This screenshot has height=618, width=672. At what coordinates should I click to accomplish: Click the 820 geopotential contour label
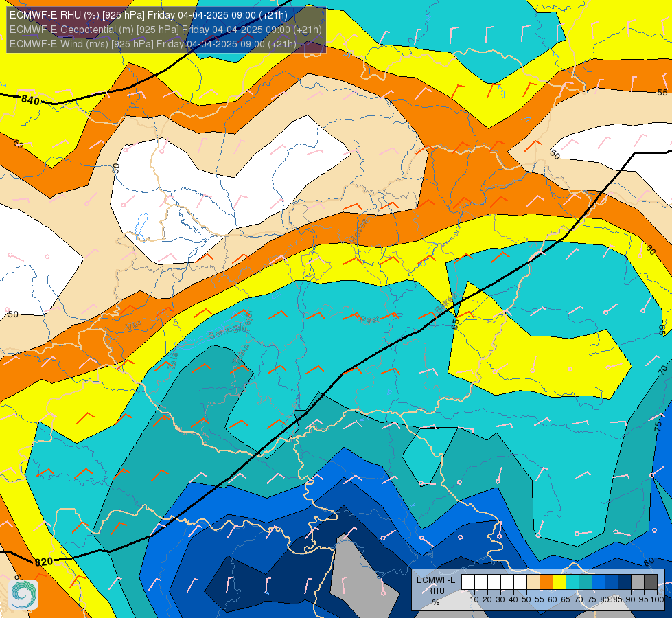pyautogui.click(x=44, y=562)
